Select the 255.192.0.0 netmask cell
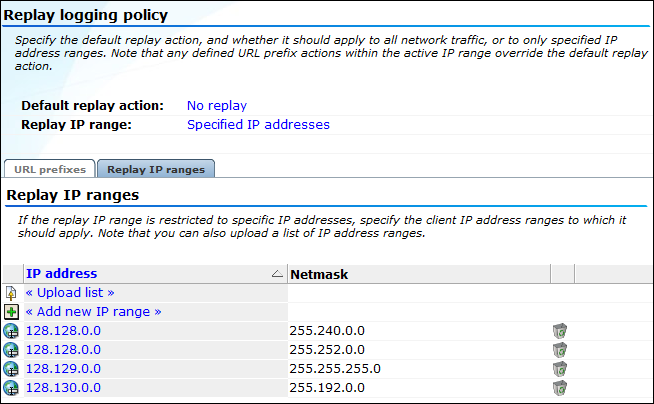The width and height of the screenshot is (654, 404). pyautogui.click(x=327, y=388)
